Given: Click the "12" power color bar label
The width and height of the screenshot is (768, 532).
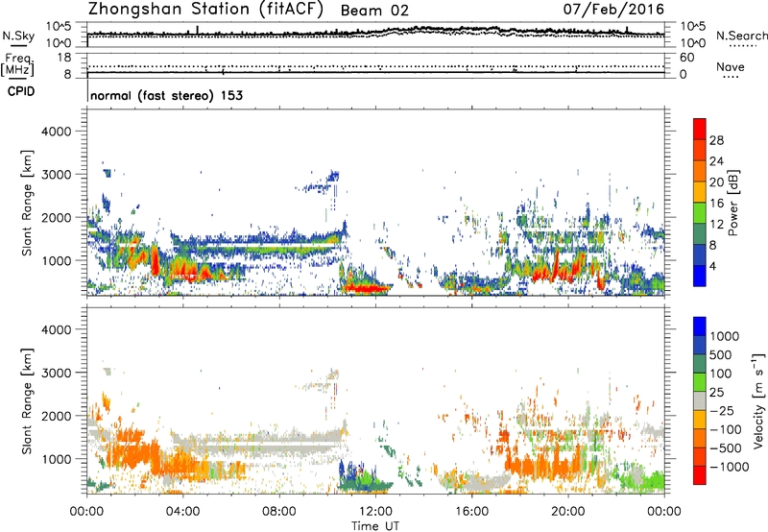Looking at the screenshot, I should tap(716, 225).
